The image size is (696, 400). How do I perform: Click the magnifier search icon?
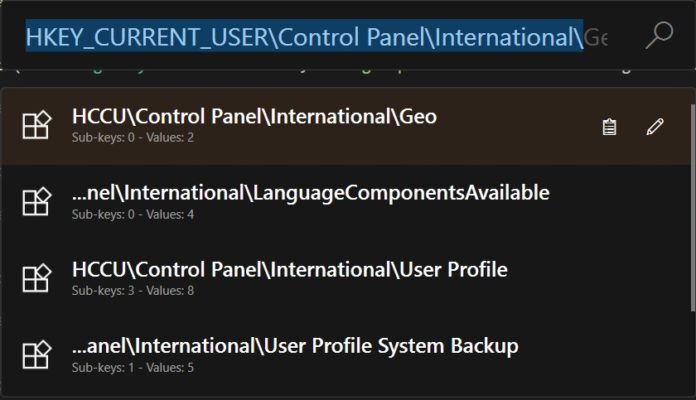click(659, 36)
